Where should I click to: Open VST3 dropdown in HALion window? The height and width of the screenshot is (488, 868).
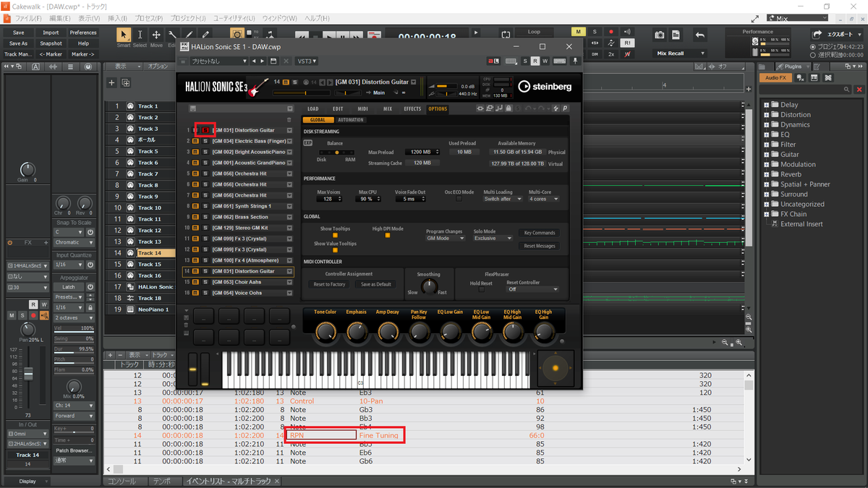(x=307, y=61)
